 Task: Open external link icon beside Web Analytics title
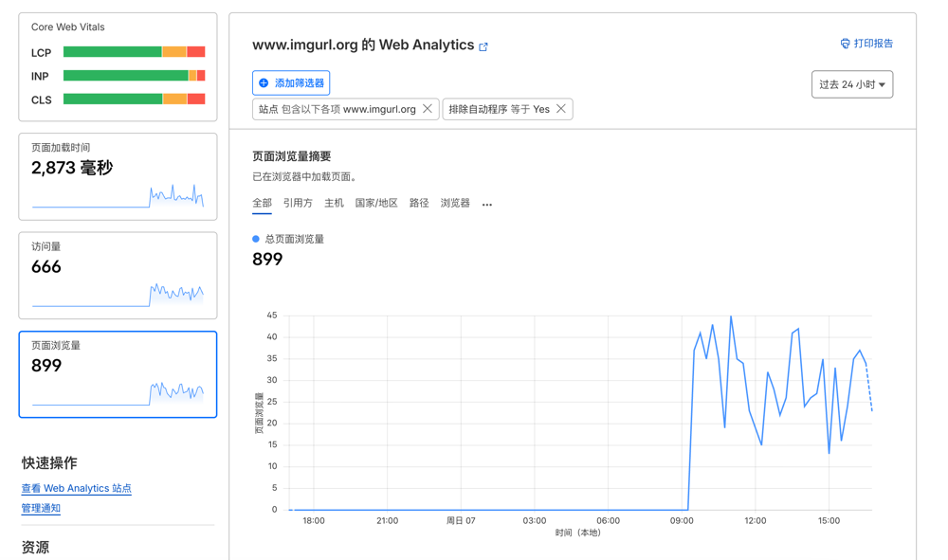click(483, 46)
